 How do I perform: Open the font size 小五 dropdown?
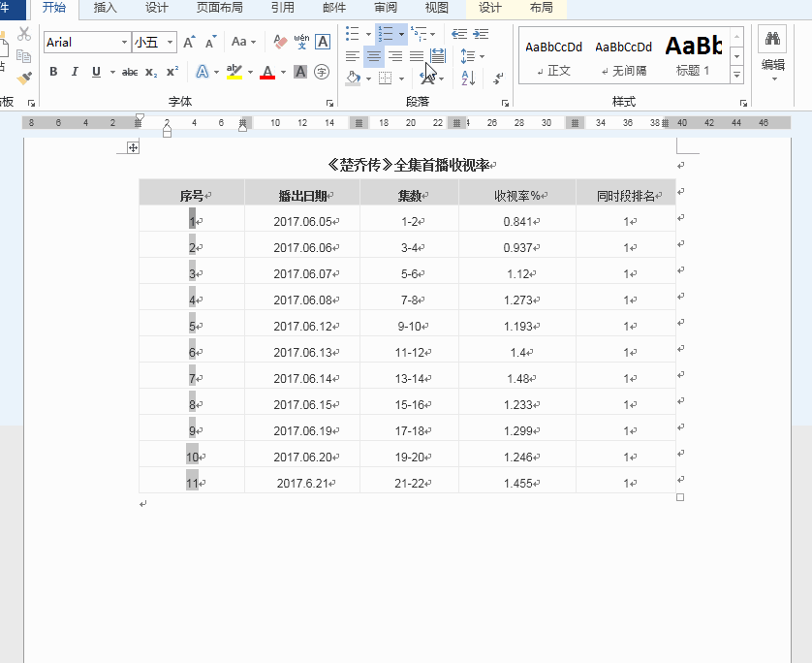171,43
